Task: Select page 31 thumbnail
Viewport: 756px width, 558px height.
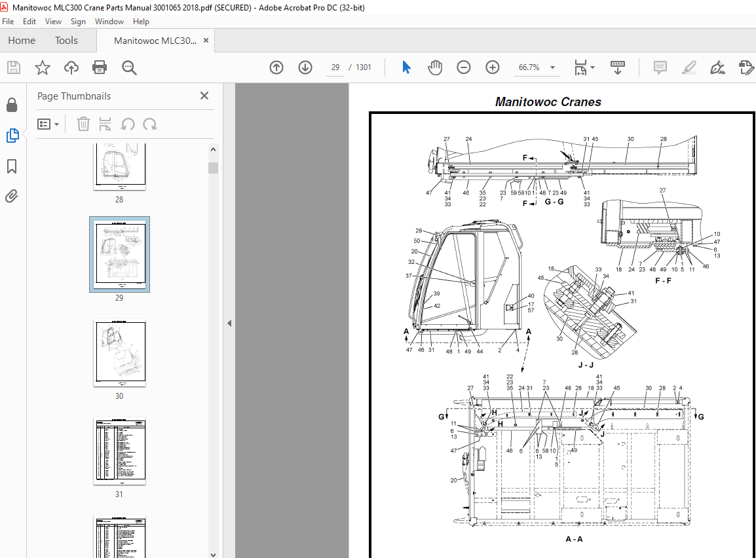Action: 120,451
